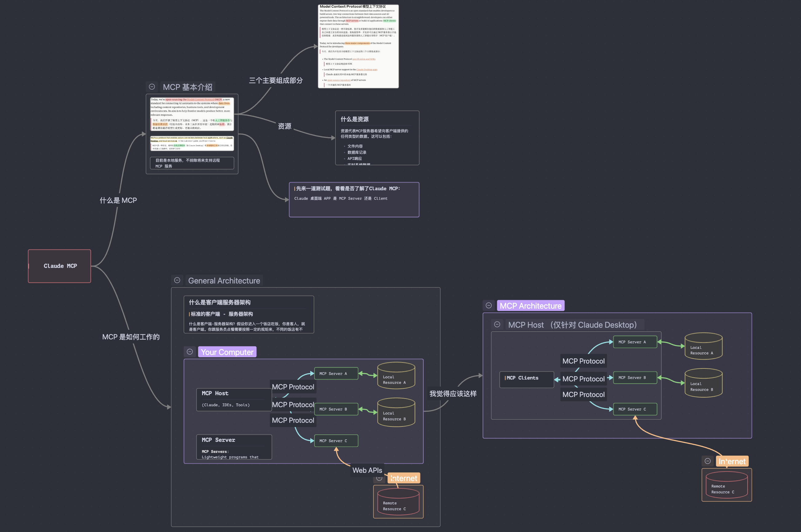This screenshot has height=532, width=801.
Task: Collapse the MCP 基本介绍 section
Action: pos(152,87)
